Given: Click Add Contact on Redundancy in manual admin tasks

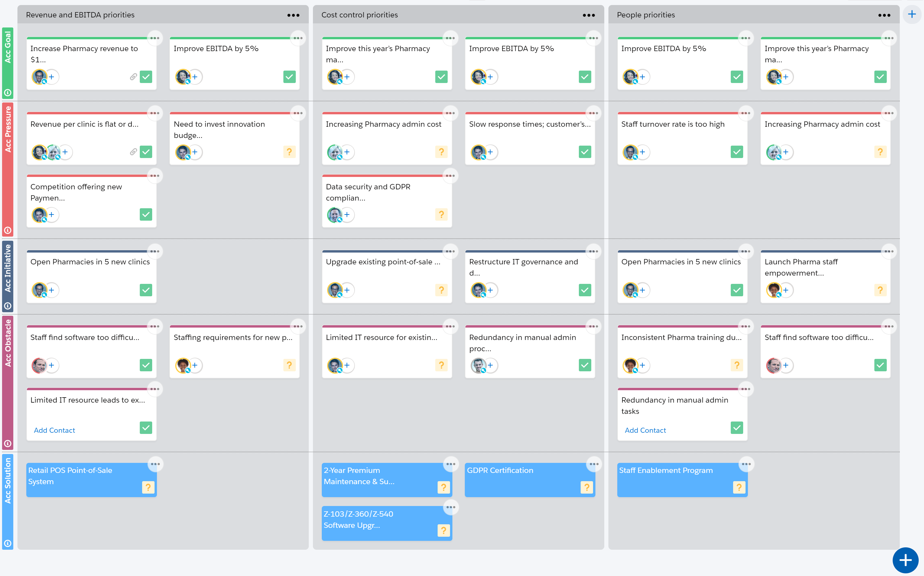Looking at the screenshot, I should click(x=645, y=430).
